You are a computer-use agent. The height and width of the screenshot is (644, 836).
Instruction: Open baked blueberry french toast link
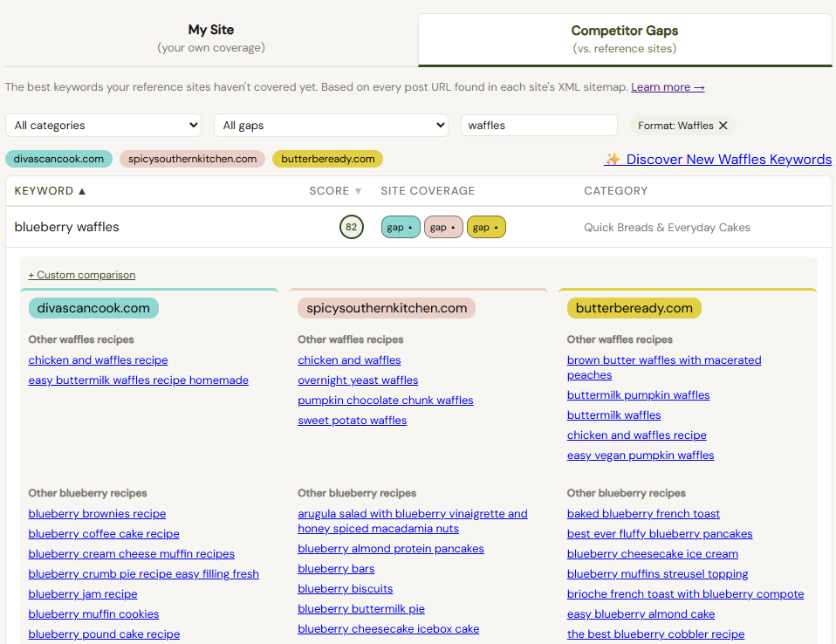pos(643,513)
